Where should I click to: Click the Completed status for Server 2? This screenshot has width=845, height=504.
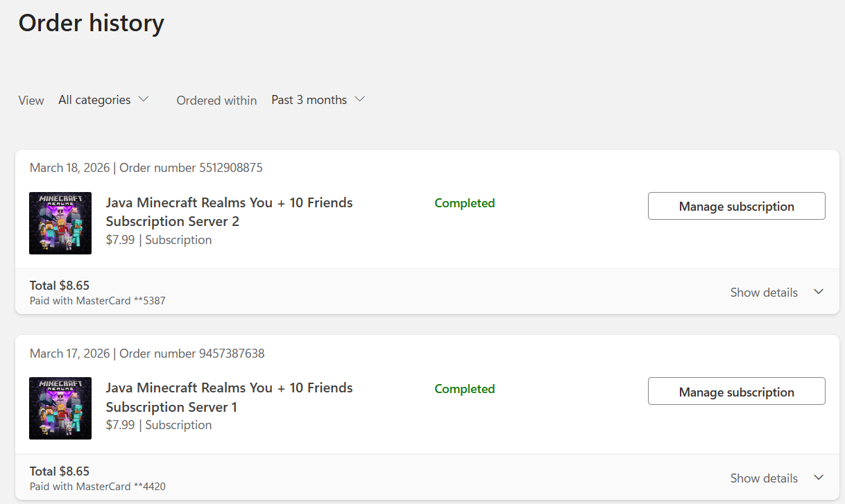[x=465, y=203]
